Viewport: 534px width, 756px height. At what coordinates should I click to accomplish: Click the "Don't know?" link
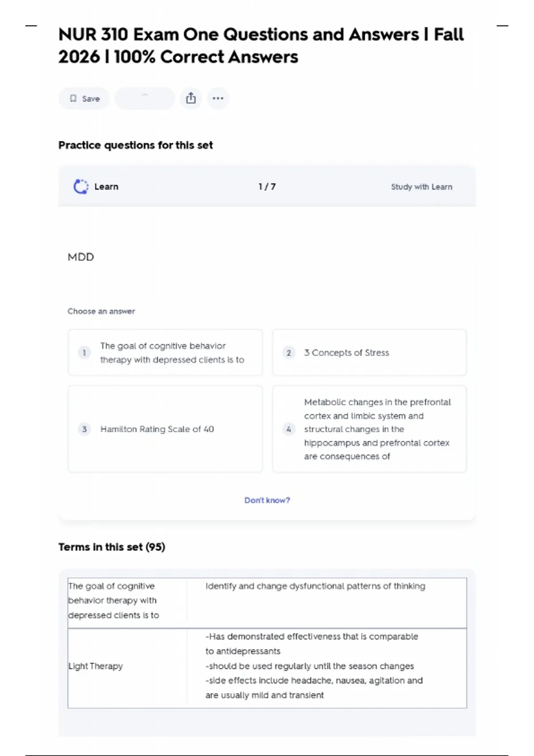coord(267,500)
